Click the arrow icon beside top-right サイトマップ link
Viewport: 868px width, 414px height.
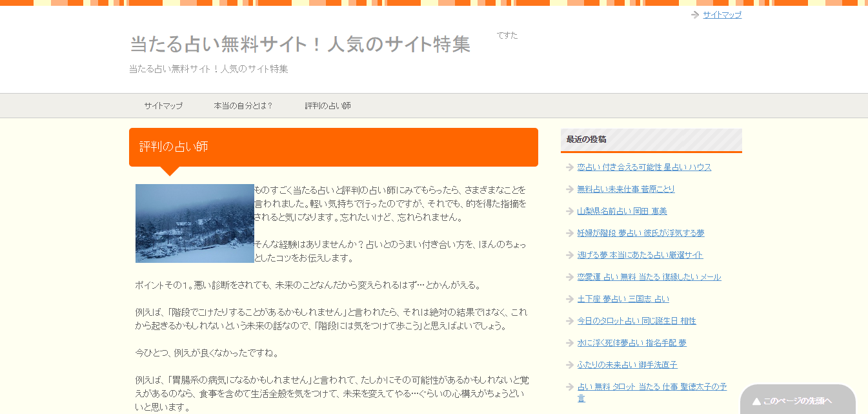[694, 15]
